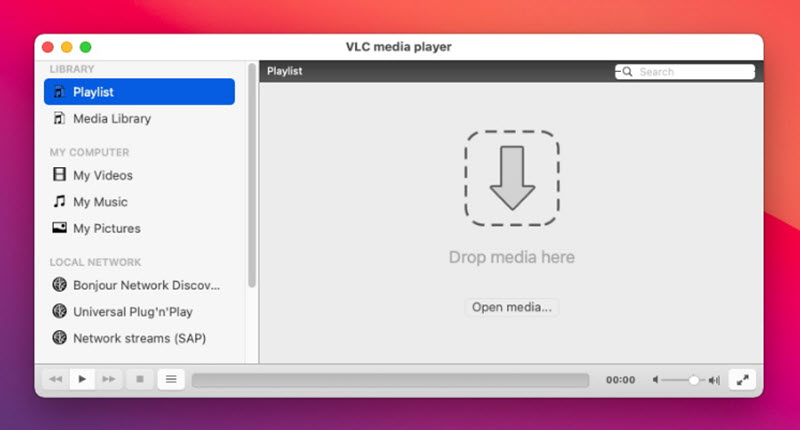Click the Network streams (SAP) icon
Viewport: 800px width, 430px height.
(59, 338)
